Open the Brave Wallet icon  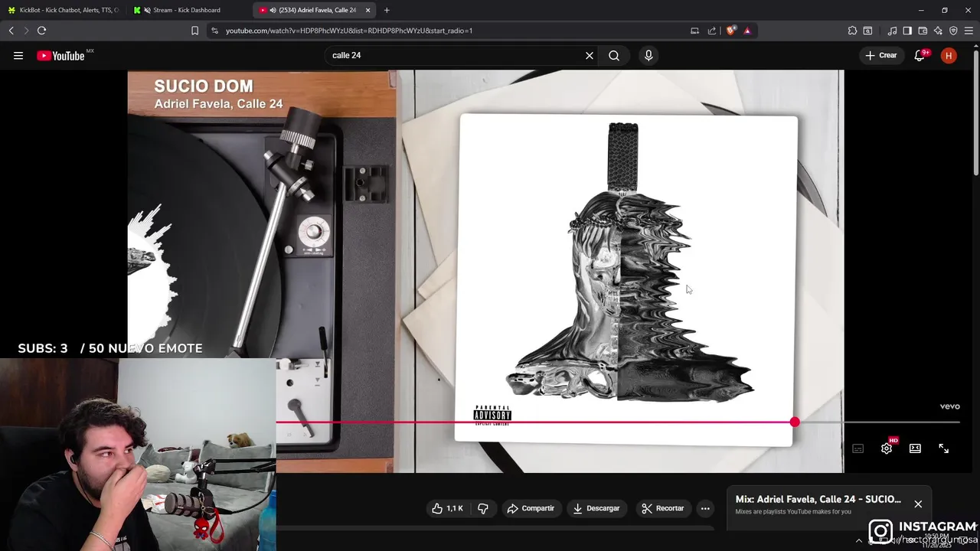923,31
